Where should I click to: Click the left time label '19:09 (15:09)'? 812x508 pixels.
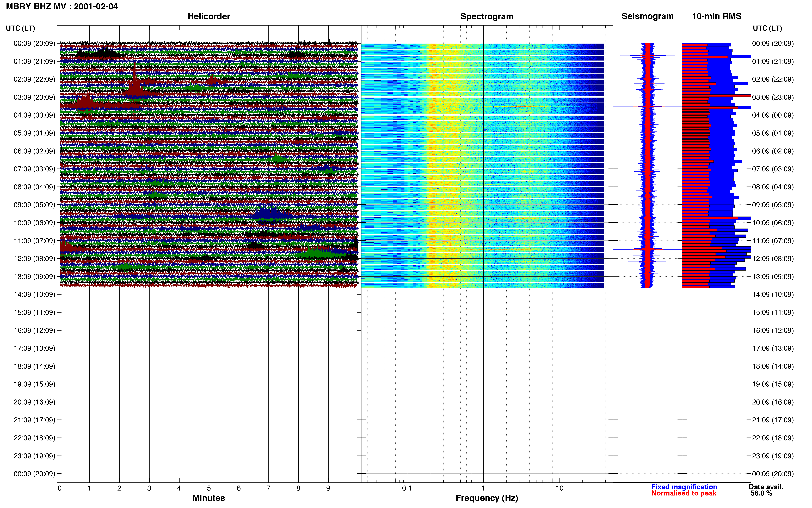[34, 384]
